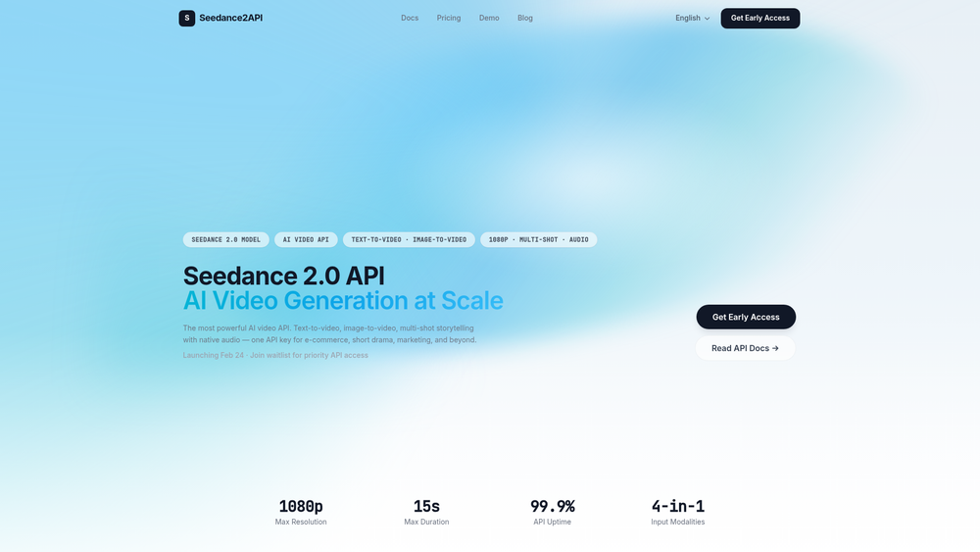
Task: Click the "The most powerful AI video API" paragraph
Action: tap(330, 333)
